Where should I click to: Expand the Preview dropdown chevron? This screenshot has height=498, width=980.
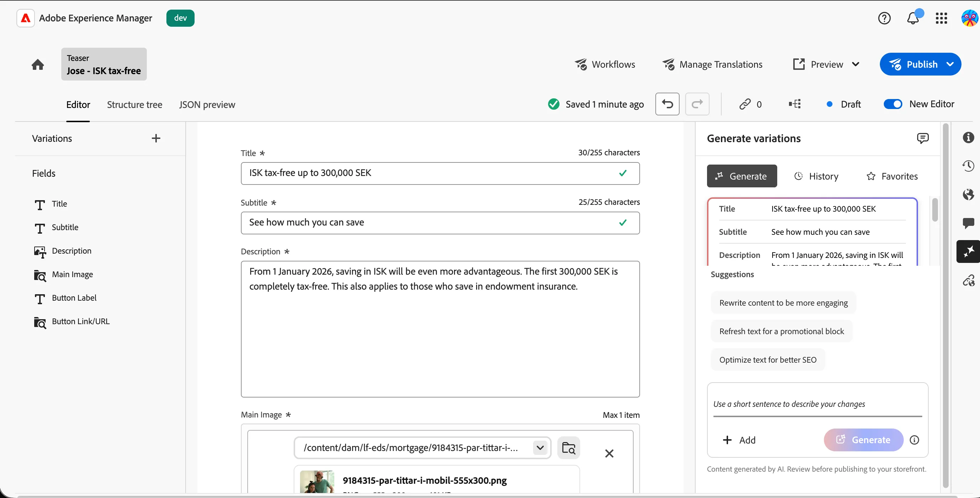pyautogui.click(x=856, y=64)
